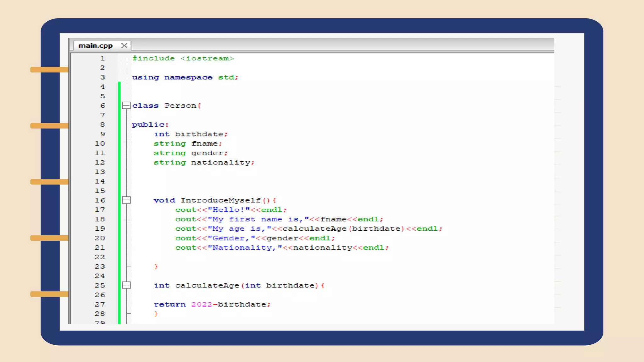Collapse the IntroduceMyself function fold marker

(x=126, y=200)
